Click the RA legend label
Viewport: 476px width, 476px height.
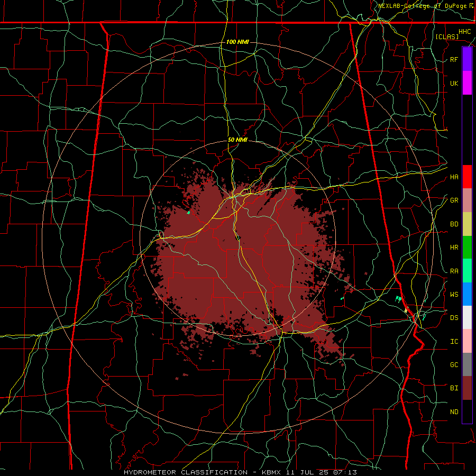(x=454, y=271)
